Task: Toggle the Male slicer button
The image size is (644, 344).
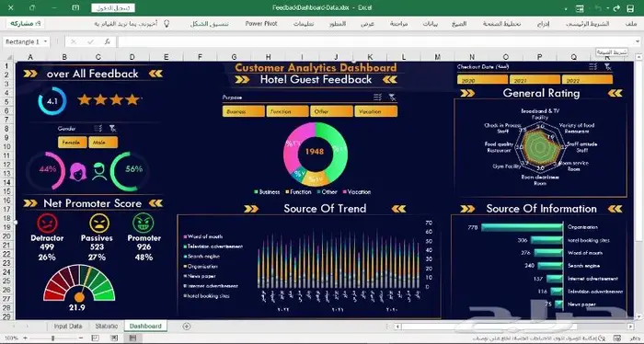Action: [103, 142]
